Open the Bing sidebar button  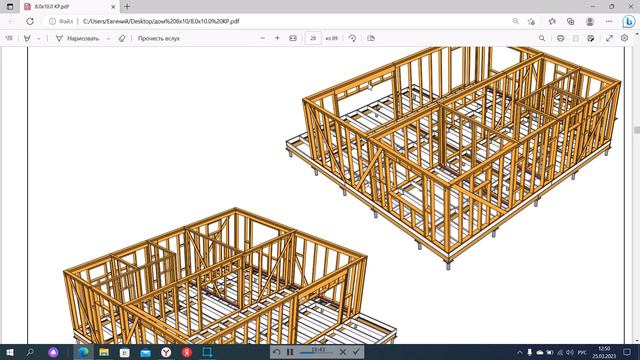pyautogui.click(x=629, y=21)
